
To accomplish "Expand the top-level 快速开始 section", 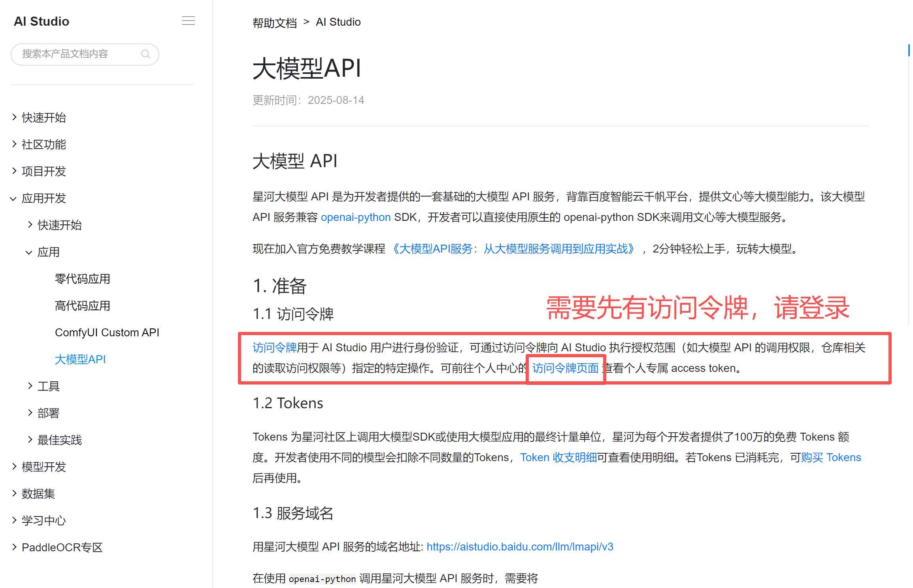I will (x=43, y=117).
